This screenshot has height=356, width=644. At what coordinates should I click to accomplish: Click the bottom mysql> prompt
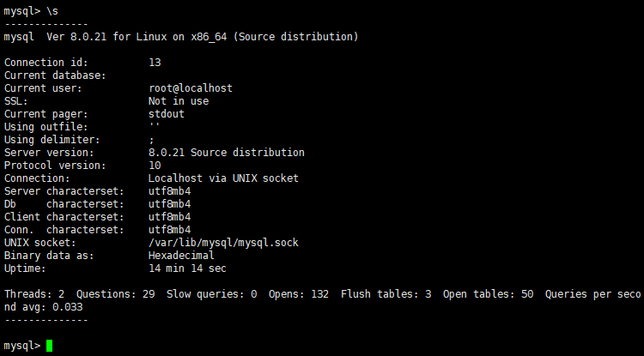[x=22, y=346]
